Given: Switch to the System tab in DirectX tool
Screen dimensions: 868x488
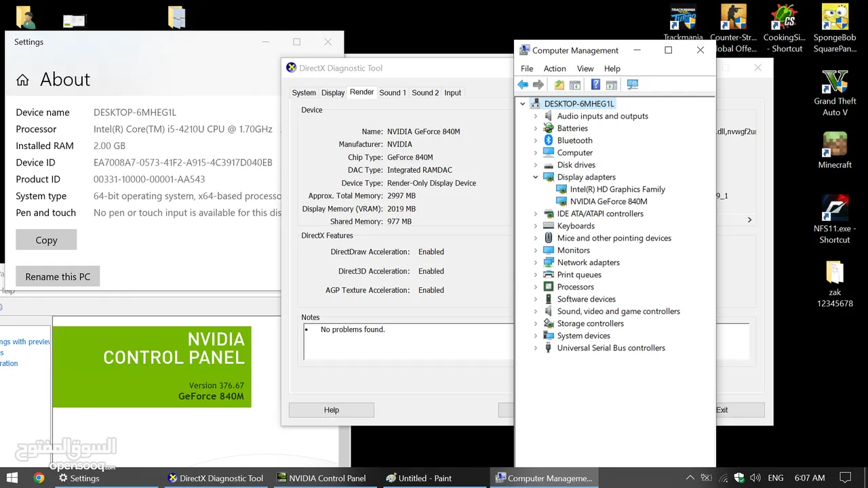Looking at the screenshot, I should point(304,93).
